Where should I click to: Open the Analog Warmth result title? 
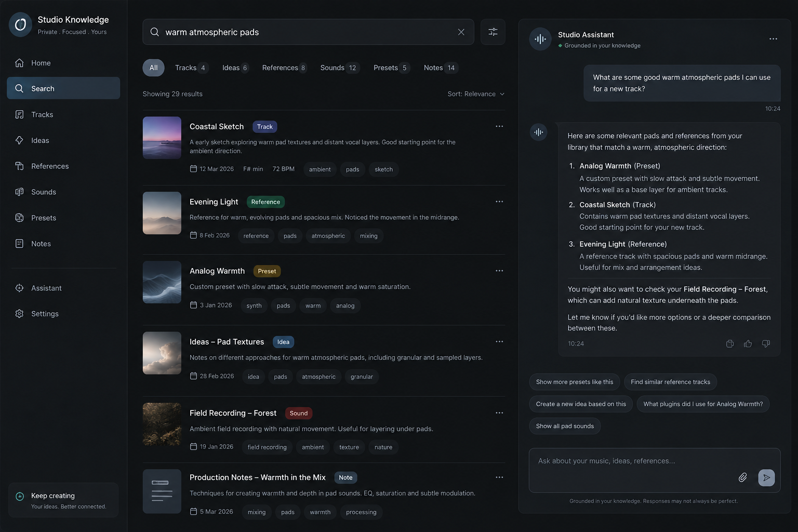(217, 271)
